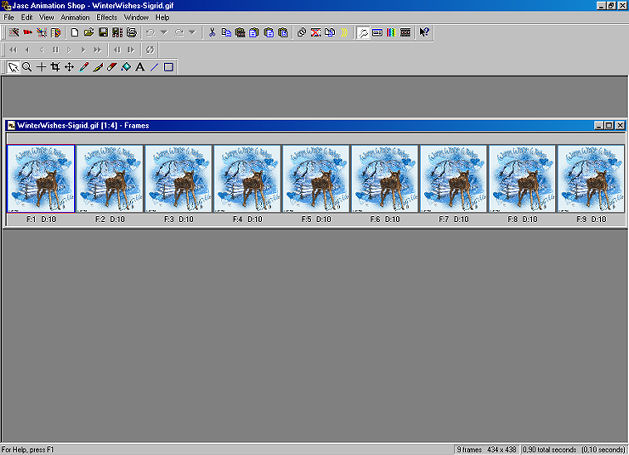Click the Duplicate frames icon
This screenshot has height=455, width=629.
coord(330,32)
